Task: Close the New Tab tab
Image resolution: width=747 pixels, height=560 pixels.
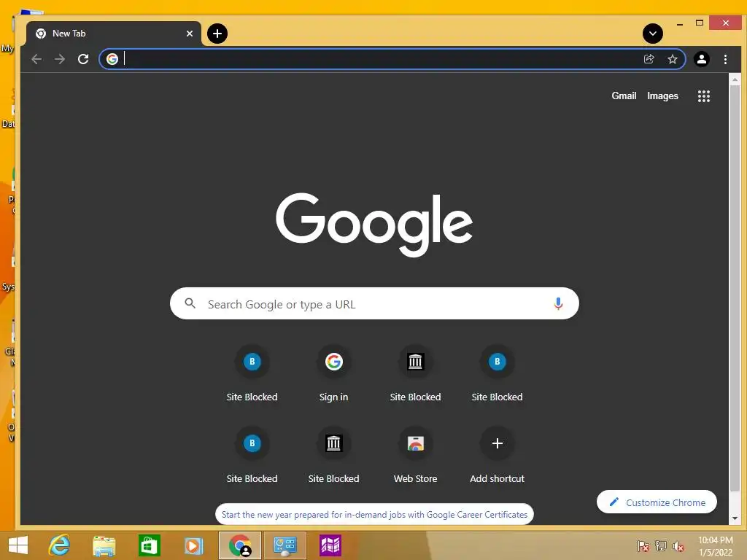Action: tap(190, 34)
